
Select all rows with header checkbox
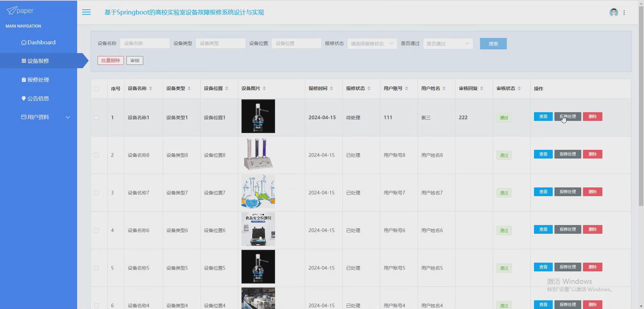97,89
